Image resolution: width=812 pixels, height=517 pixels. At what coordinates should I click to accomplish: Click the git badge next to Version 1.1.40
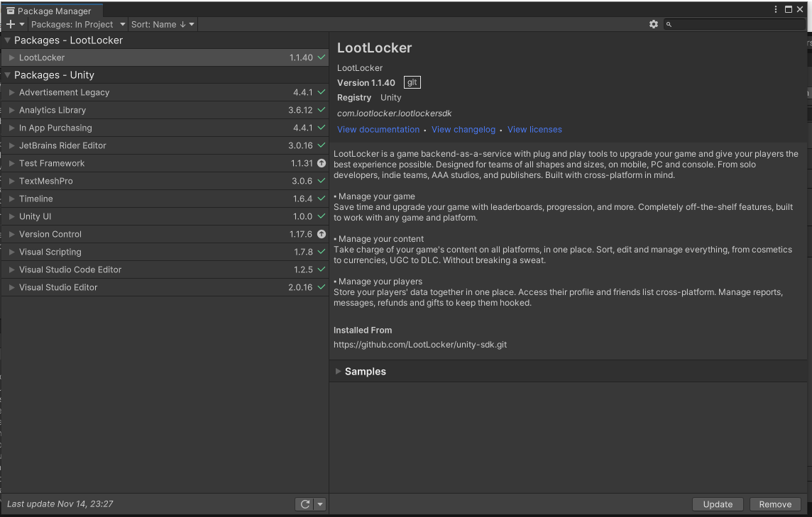[412, 82]
